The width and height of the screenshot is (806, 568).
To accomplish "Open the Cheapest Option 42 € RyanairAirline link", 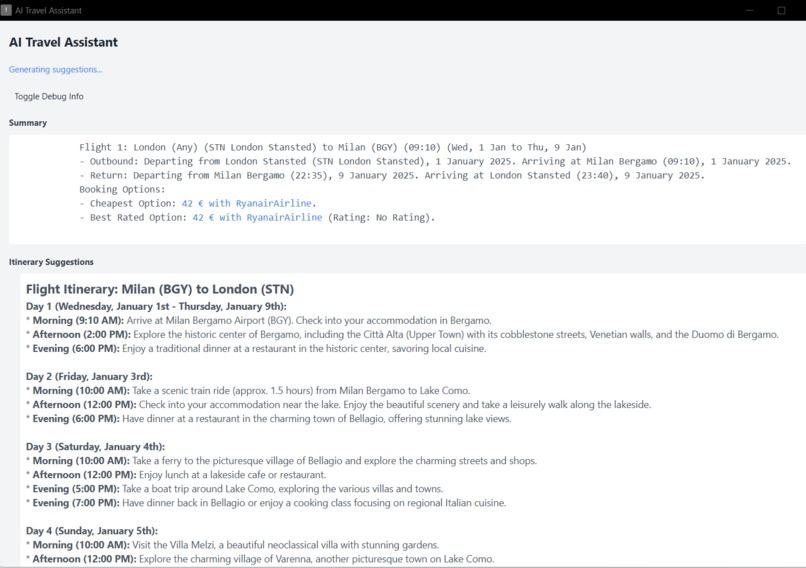I will click(x=246, y=204).
